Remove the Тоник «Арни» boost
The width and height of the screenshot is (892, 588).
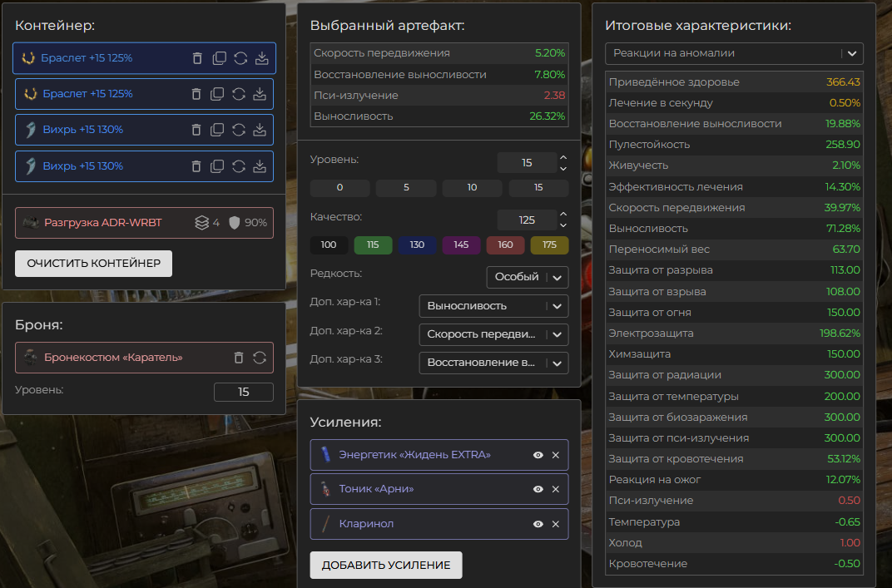click(555, 489)
